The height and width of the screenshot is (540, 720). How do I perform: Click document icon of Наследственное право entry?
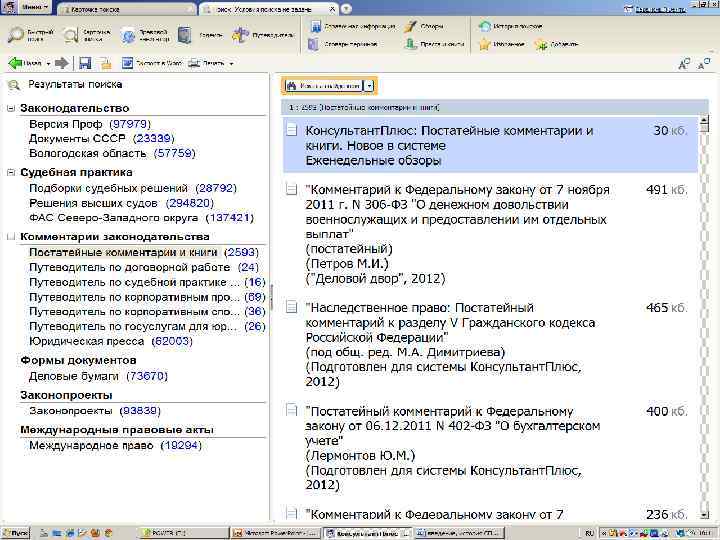click(291, 307)
